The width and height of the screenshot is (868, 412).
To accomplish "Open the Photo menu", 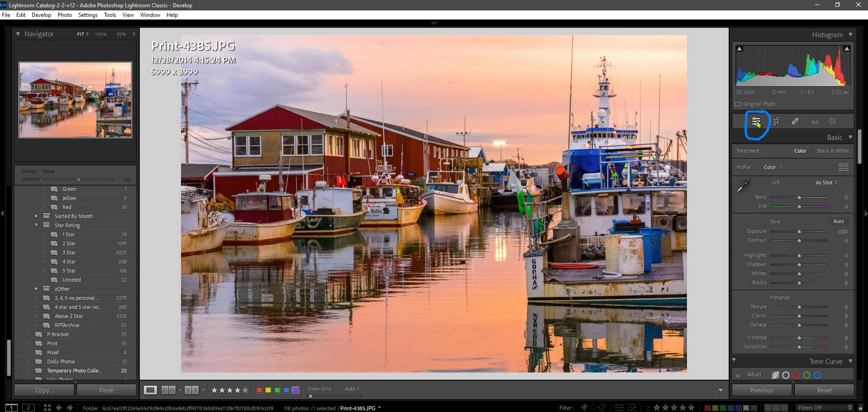I will [x=65, y=15].
